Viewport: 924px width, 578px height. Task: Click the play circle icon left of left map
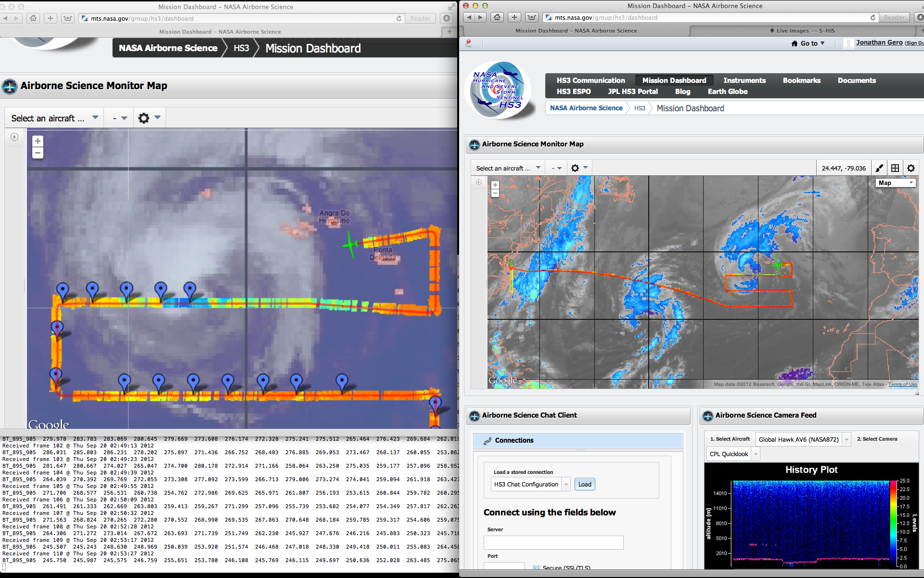click(14, 137)
